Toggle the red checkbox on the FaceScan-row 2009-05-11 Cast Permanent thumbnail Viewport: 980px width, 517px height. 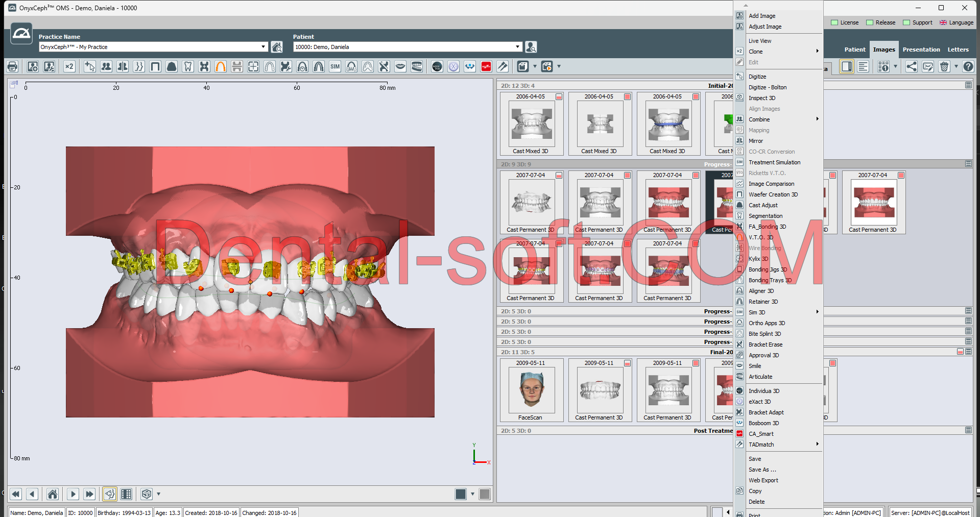coord(628,363)
